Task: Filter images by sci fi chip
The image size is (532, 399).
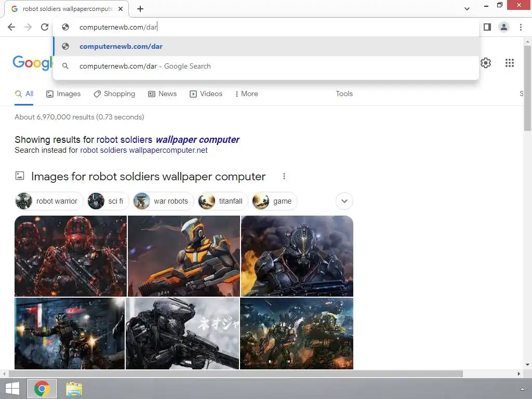Action: (108, 201)
